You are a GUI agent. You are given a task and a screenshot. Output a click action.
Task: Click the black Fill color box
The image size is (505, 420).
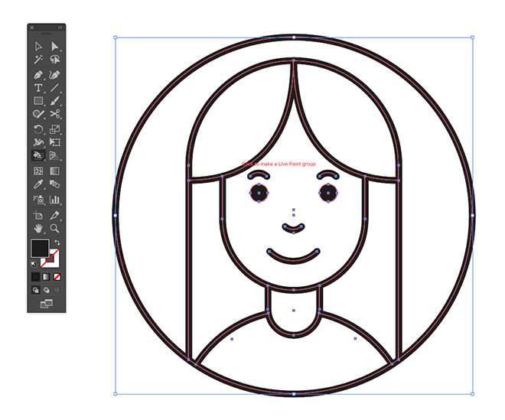tap(40, 248)
